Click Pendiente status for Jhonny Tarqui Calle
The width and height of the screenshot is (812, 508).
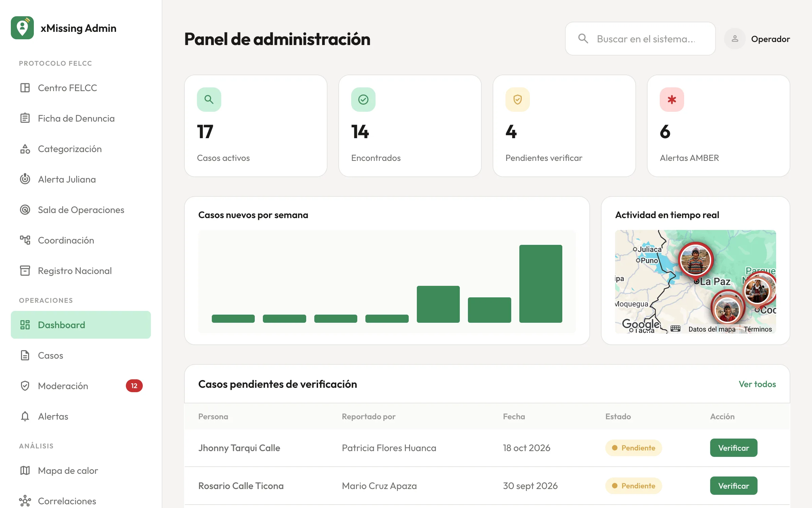coord(633,448)
